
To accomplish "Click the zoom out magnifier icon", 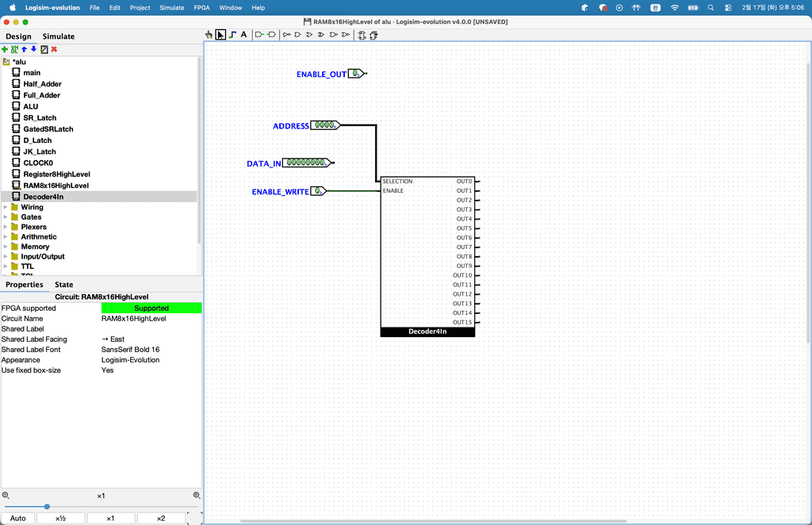I will [x=6, y=496].
